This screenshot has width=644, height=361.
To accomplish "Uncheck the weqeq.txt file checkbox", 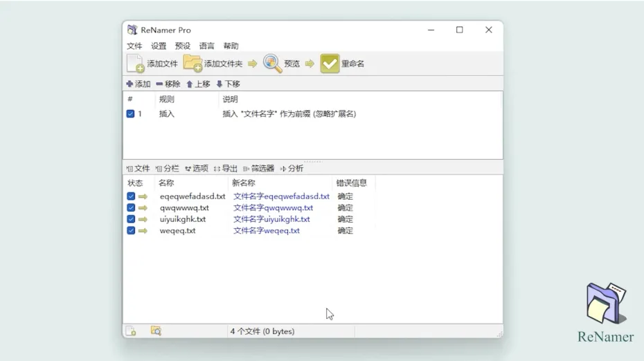I will (x=131, y=230).
